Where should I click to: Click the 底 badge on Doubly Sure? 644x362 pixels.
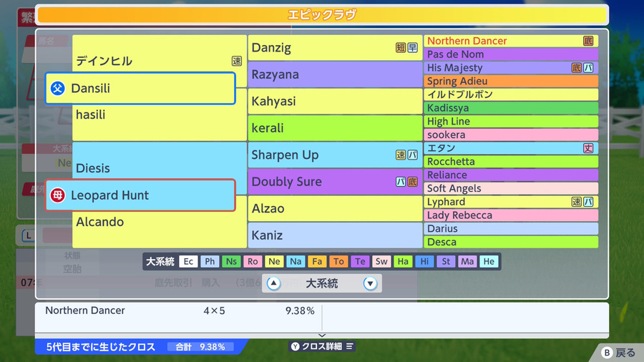pos(412,182)
